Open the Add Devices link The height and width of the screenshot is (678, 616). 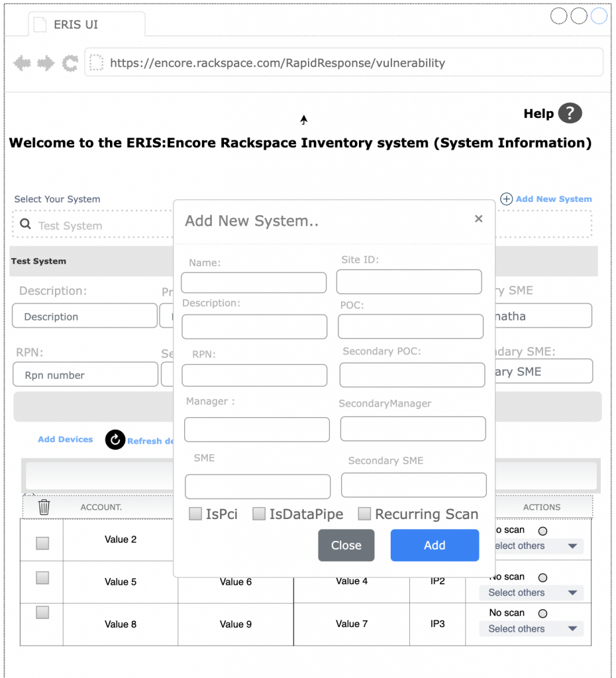coord(65,440)
